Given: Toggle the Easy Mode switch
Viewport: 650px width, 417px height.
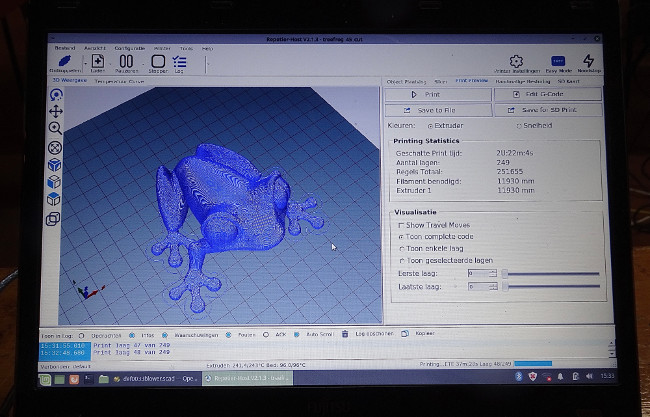Looking at the screenshot, I should [558, 62].
